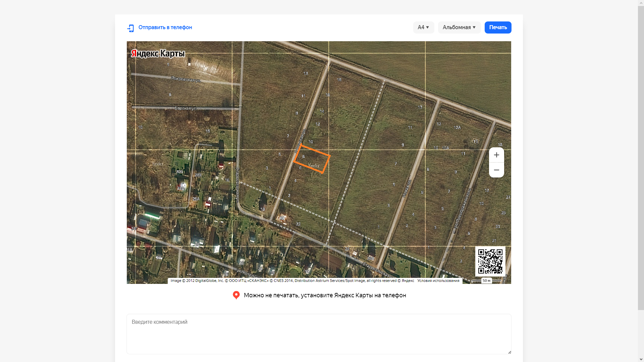The width and height of the screenshot is (644, 362).
Task: Click the arrow next to Альбомная
Action: [474, 27]
